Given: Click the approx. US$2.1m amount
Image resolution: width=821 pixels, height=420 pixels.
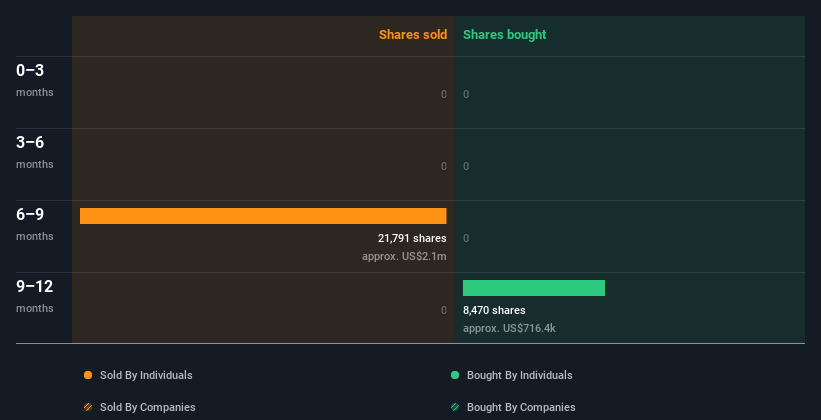Looking at the screenshot, I should coord(404,257).
